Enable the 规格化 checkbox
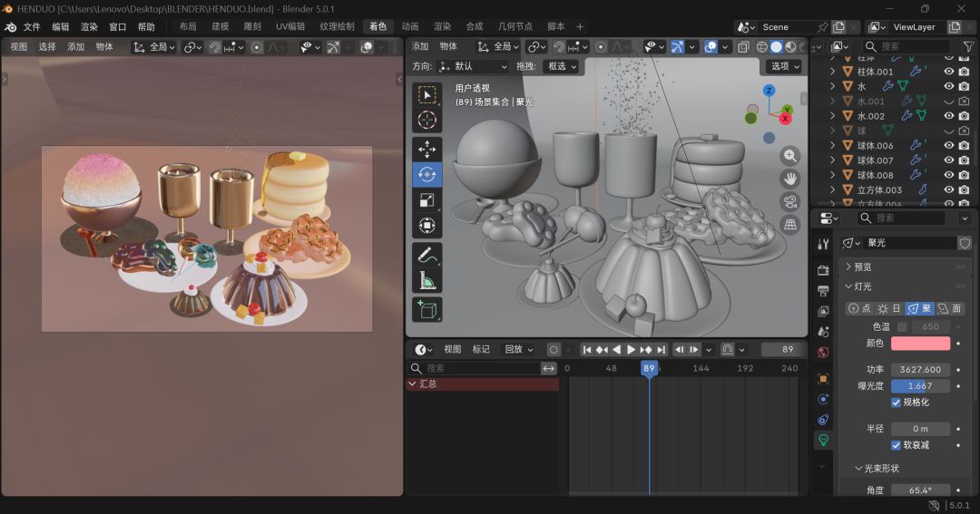This screenshot has width=980, height=514. [897, 402]
